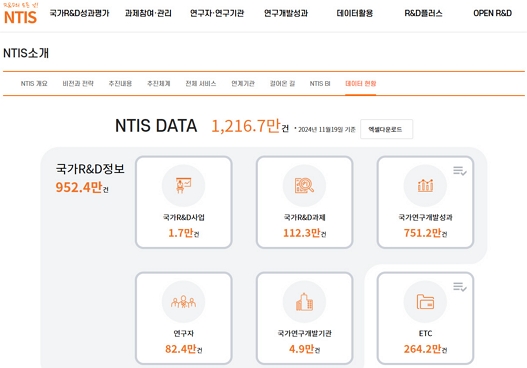Viewport: 527px width, 368px height.
Task: Click the NTIS소개 page heading
Action: [x=26, y=53]
